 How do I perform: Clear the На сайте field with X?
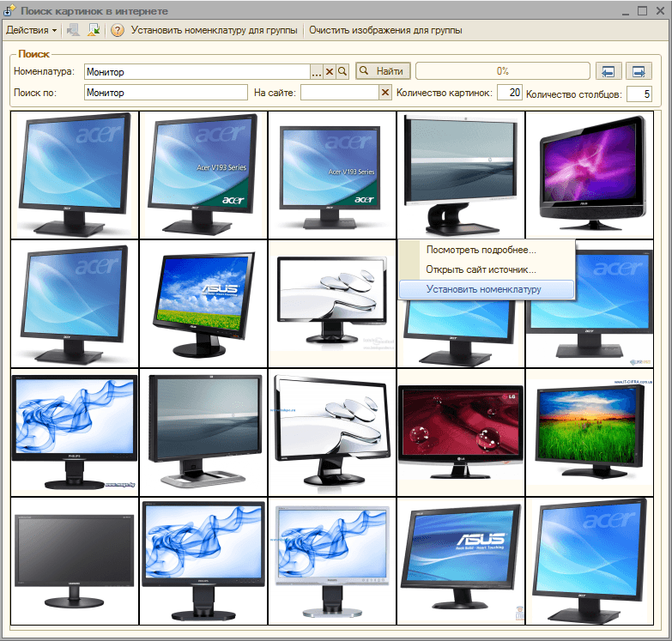tap(384, 93)
